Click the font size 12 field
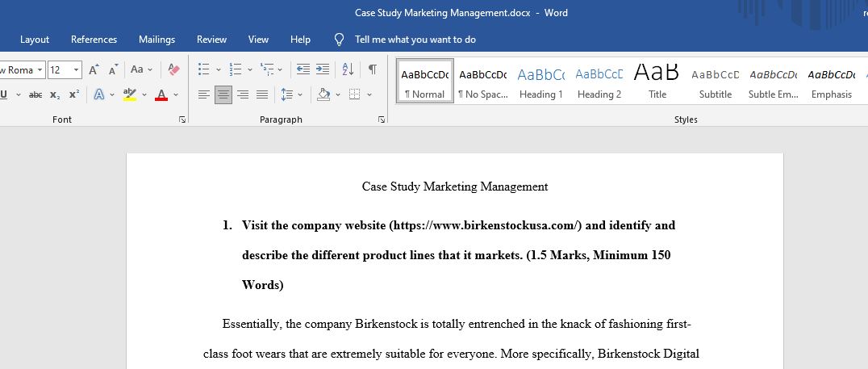The width and height of the screenshot is (868, 369). [60, 69]
